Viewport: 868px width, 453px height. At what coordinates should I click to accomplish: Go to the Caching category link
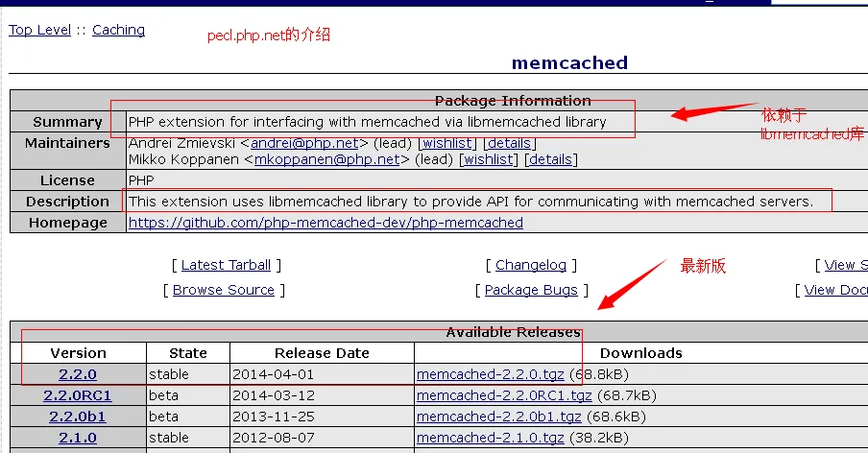118,30
